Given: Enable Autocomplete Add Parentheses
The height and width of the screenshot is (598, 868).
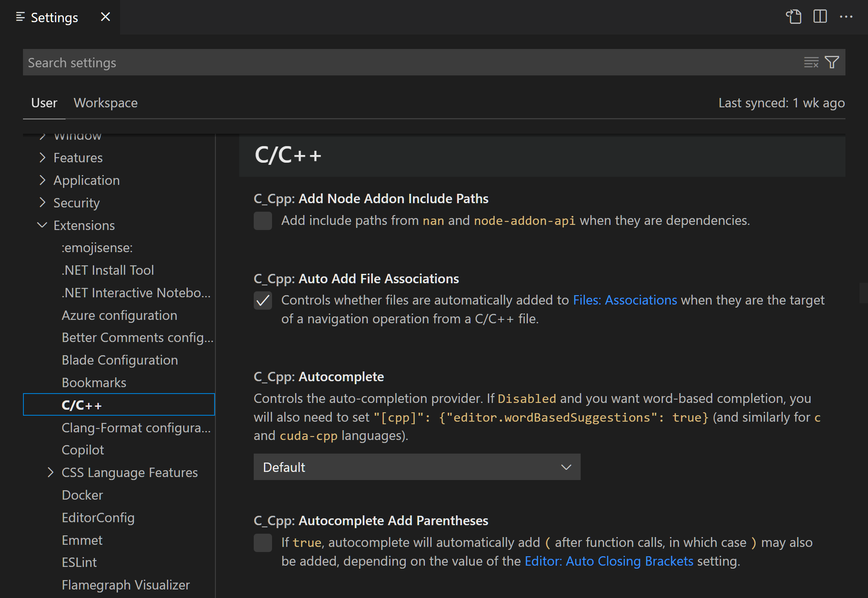Looking at the screenshot, I should pos(263,543).
